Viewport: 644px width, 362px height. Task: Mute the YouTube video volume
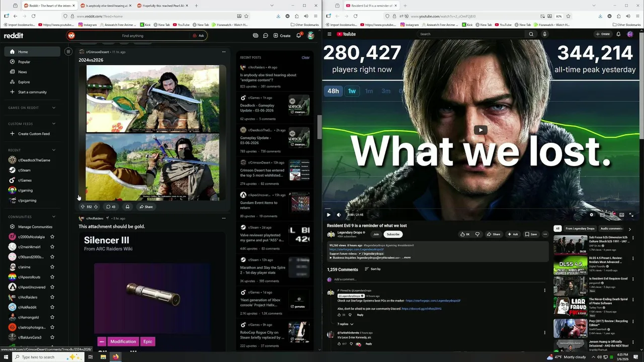[339, 215]
